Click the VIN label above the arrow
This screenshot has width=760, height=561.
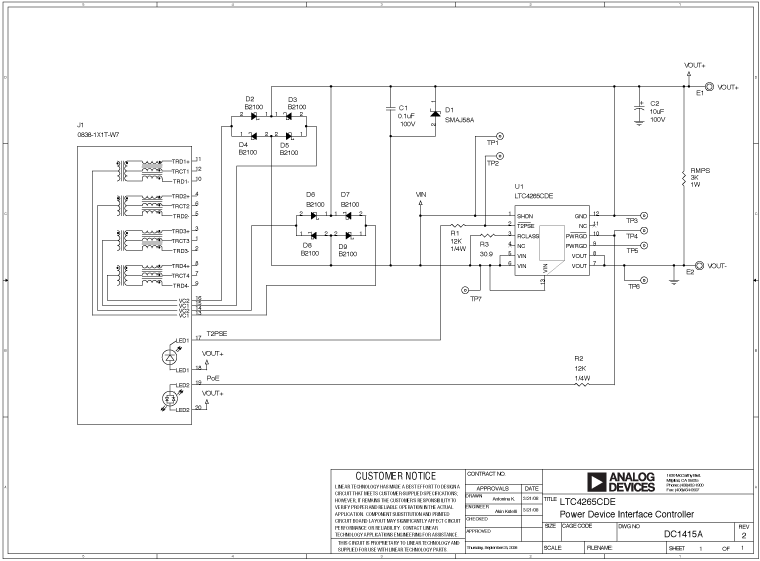421,194
